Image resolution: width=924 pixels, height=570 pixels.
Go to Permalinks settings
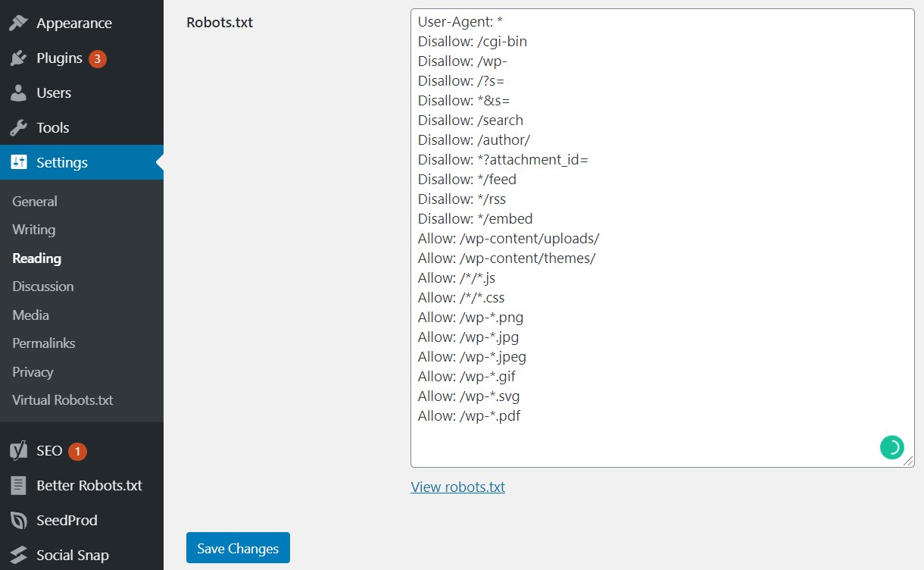pyautogui.click(x=43, y=343)
